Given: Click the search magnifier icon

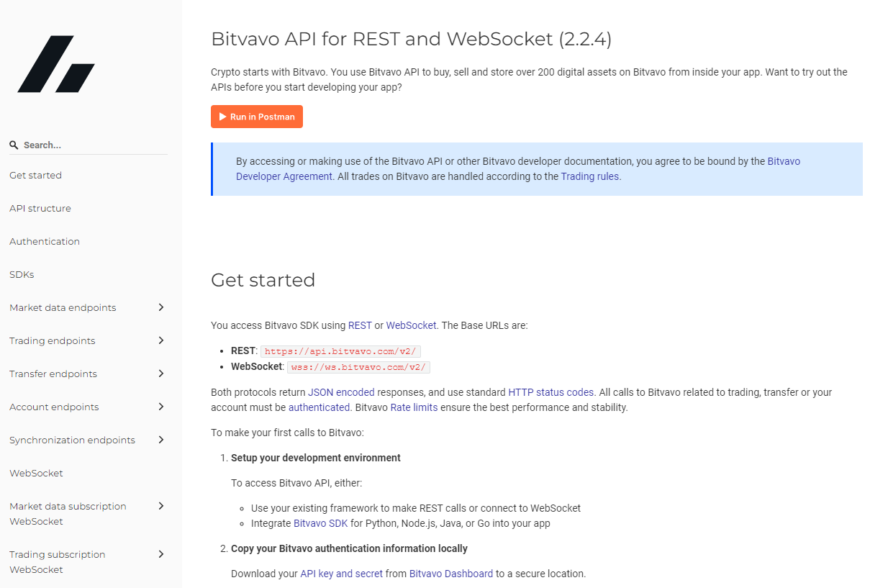Looking at the screenshot, I should coord(14,145).
